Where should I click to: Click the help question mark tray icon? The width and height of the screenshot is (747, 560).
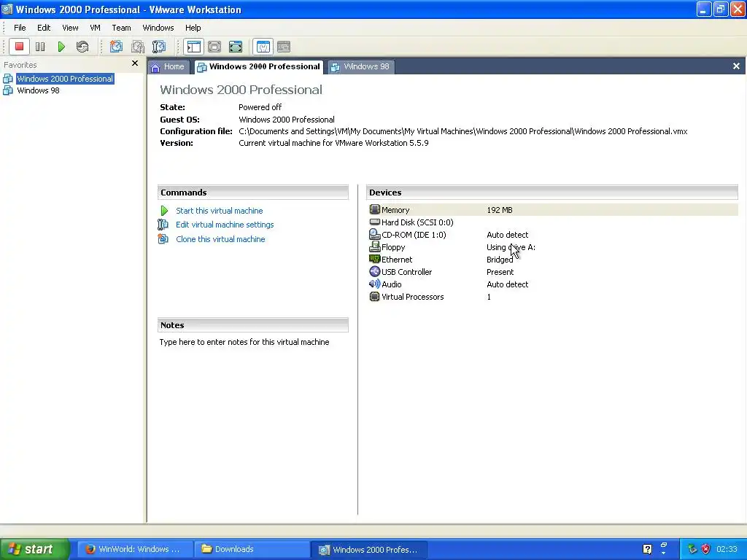647,549
